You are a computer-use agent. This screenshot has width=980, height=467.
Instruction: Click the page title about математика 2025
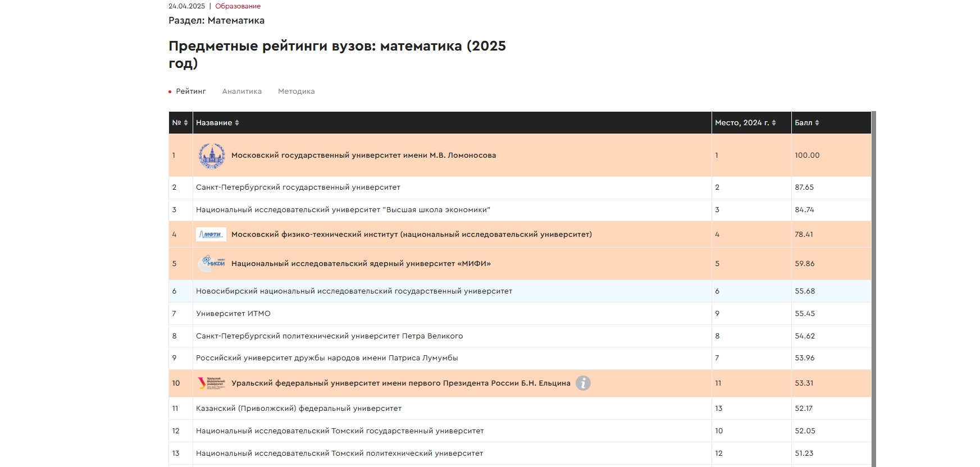[x=337, y=54]
